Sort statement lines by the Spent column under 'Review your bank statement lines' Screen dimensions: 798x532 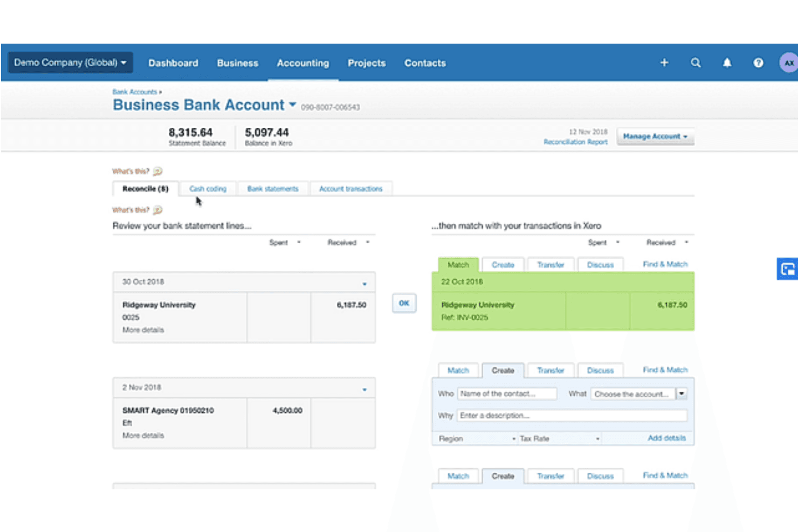click(x=285, y=243)
